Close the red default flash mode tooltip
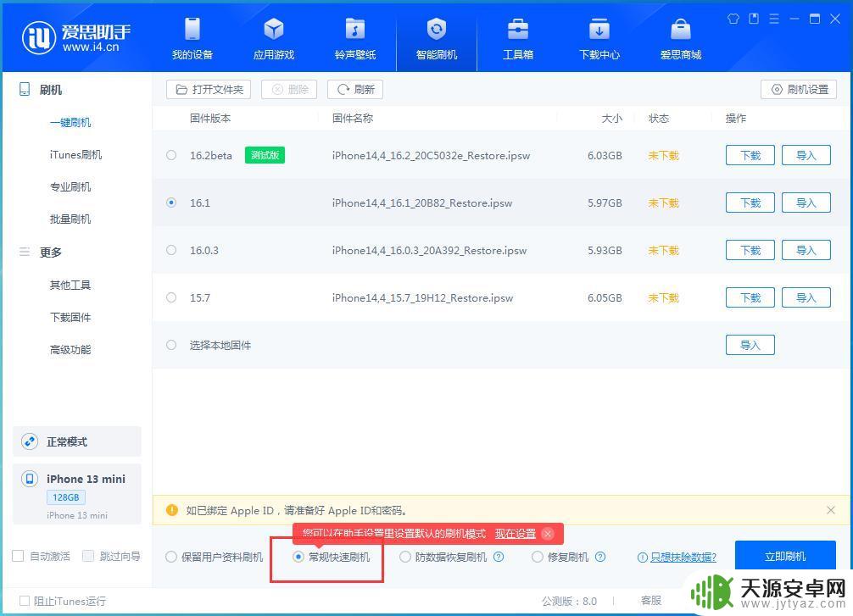 click(x=548, y=534)
